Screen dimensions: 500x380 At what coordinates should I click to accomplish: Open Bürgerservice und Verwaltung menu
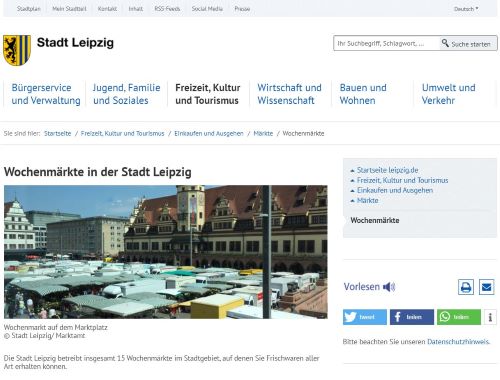(x=46, y=94)
